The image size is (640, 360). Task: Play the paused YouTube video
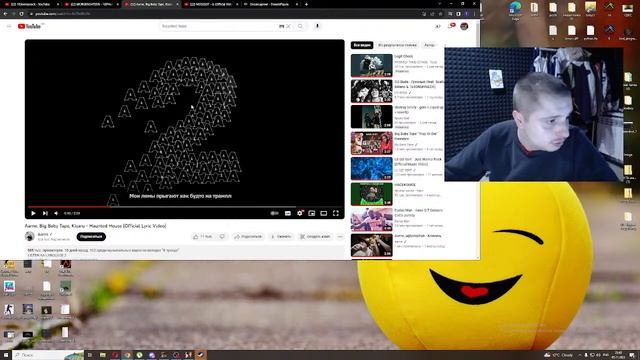(33, 213)
